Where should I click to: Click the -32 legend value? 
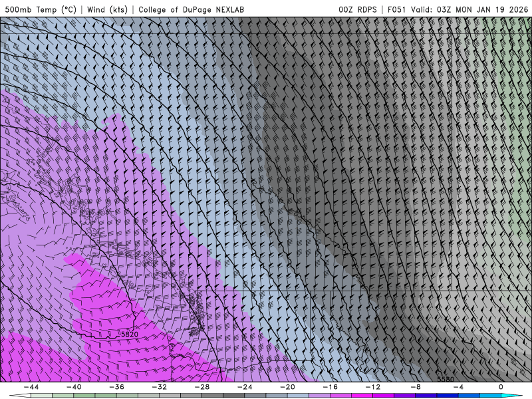point(160,387)
